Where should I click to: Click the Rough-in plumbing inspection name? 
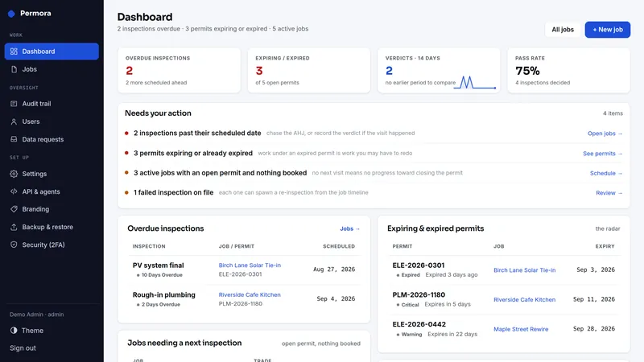(x=164, y=294)
